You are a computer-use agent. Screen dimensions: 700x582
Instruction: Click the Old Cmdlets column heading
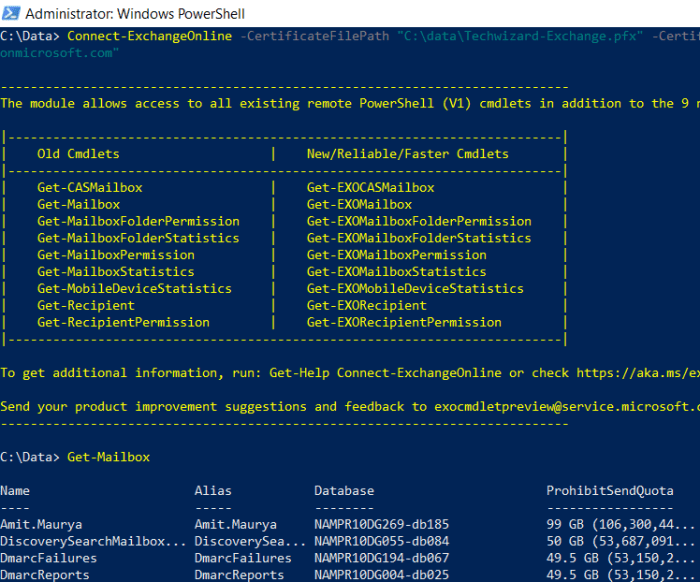78,154
